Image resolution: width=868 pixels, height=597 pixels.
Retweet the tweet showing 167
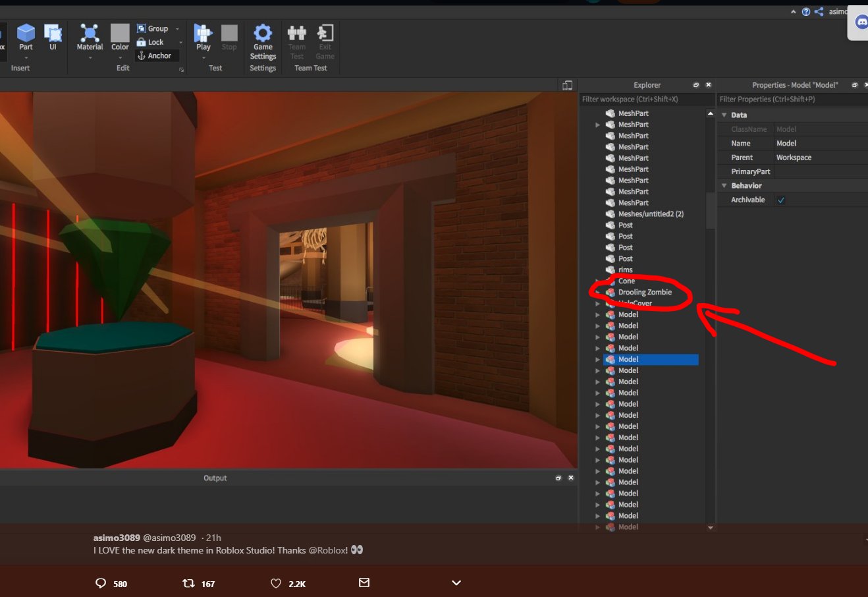pyautogui.click(x=188, y=583)
